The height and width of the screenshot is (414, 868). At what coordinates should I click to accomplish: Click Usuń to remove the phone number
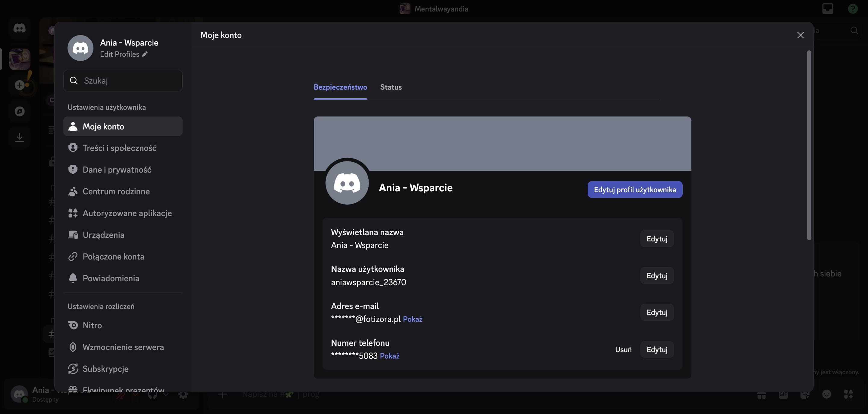coord(623,349)
